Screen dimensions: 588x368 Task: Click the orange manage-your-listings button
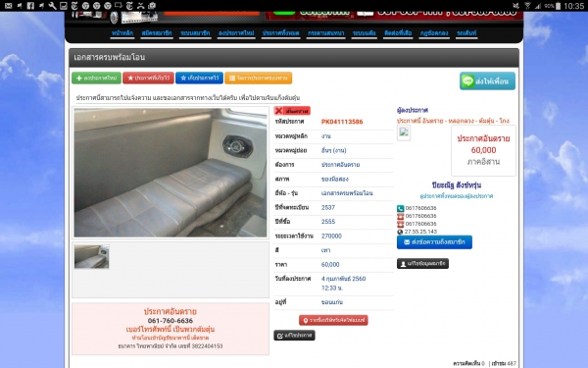(259, 78)
